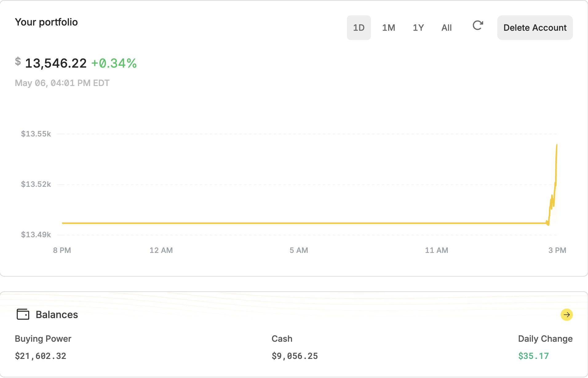Click the 5 AM time axis label
This screenshot has height=378, width=588.
pos(299,250)
